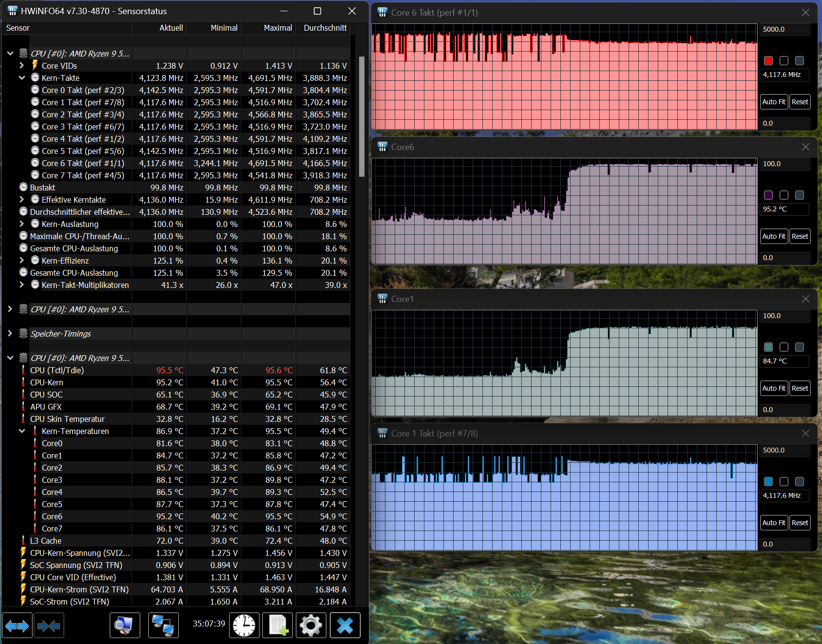Click the clock icon next to the timer

coord(244,625)
